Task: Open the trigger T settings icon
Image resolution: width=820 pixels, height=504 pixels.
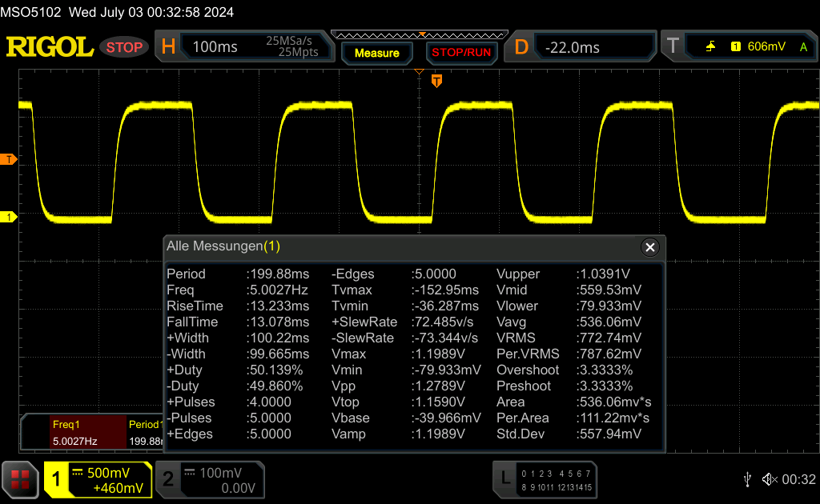Action: pos(673,46)
